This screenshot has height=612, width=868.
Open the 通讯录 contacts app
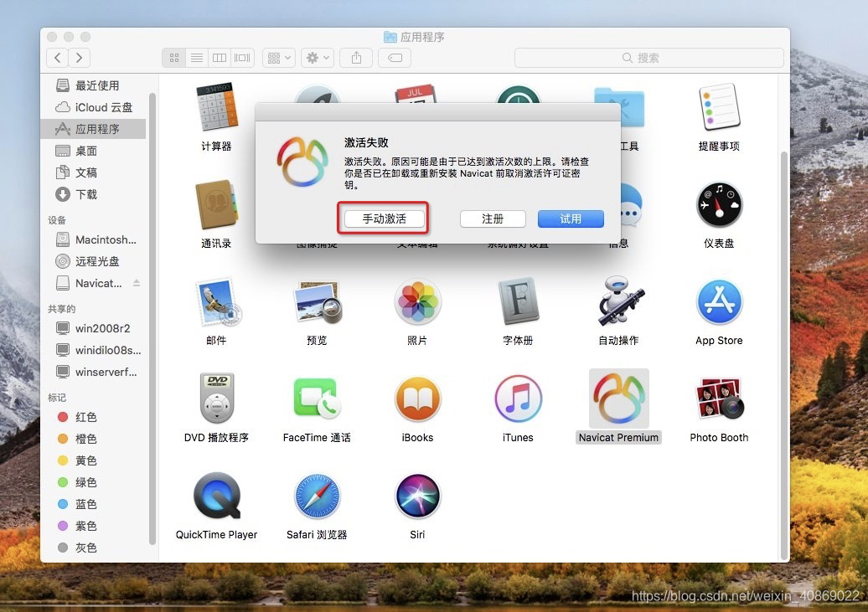pyautogui.click(x=216, y=204)
